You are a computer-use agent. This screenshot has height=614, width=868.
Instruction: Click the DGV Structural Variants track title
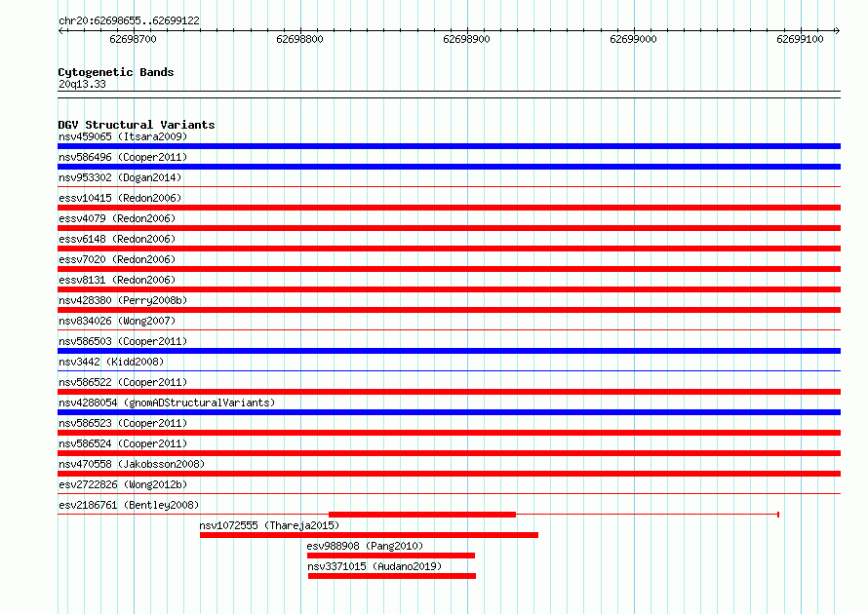(137, 125)
